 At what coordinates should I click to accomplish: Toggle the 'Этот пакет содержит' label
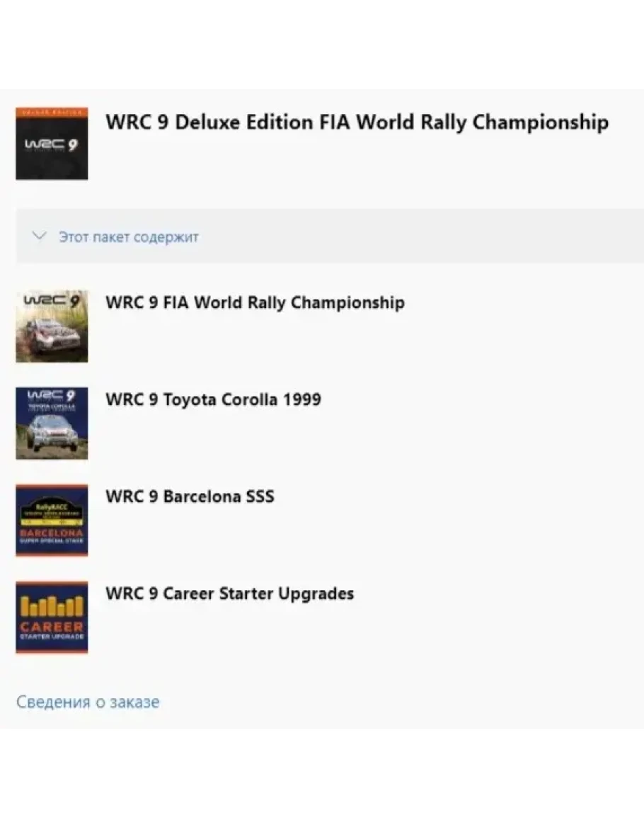(129, 237)
